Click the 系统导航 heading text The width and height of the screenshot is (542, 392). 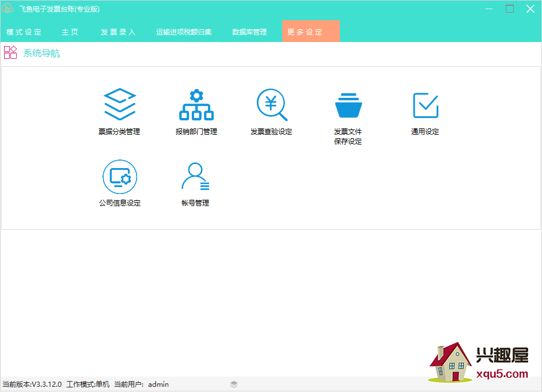(x=41, y=53)
